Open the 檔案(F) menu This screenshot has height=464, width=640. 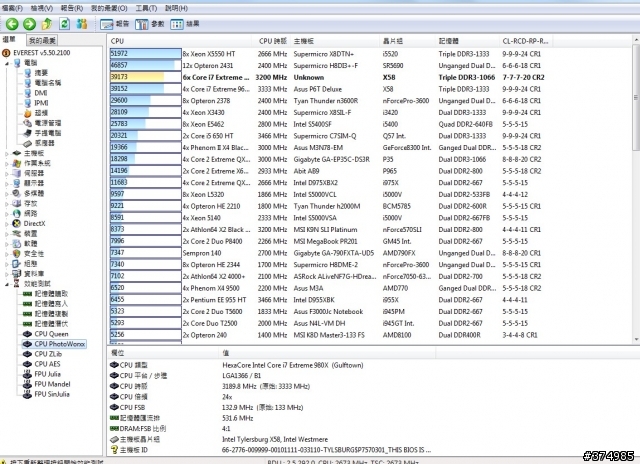coord(12,8)
